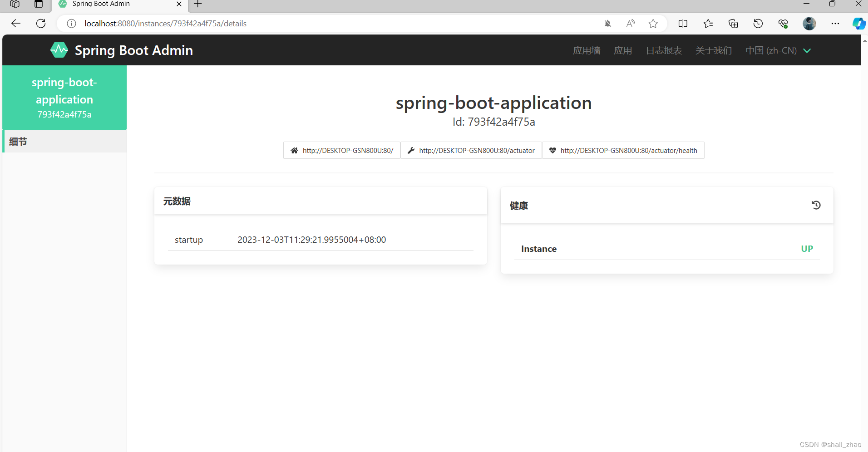Click the startup metadata key

tap(188, 240)
